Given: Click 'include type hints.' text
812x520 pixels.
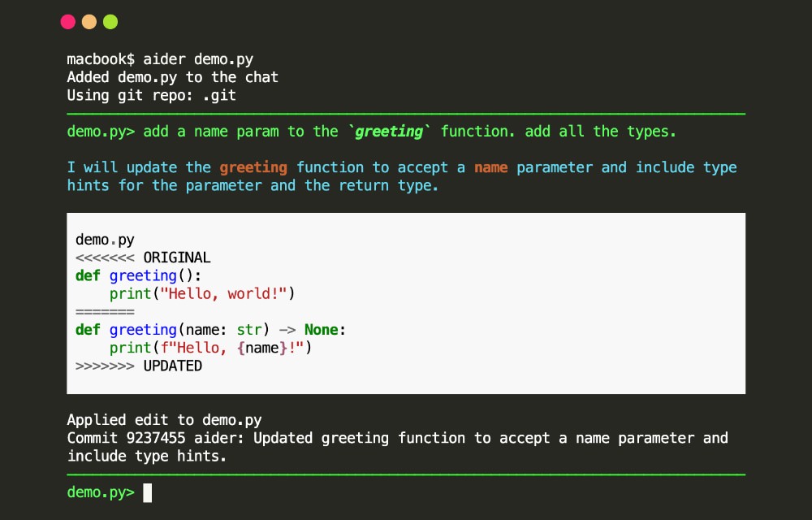Looking at the screenshot, I should tap(146, 457).
